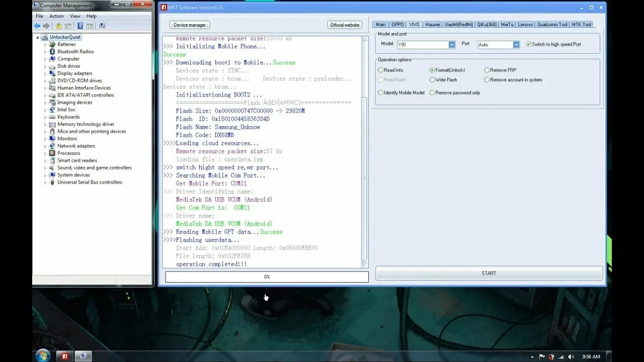Click the battery power tray icon

click(551, 356)
